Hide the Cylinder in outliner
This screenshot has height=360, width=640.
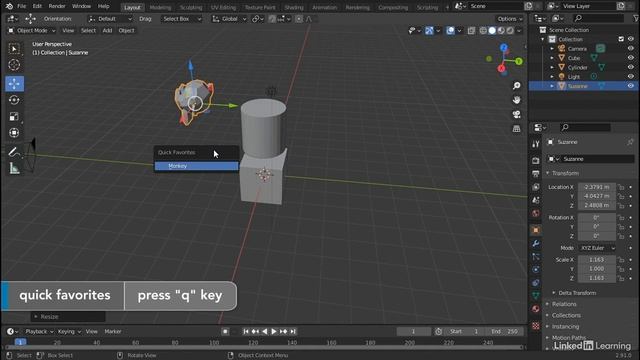pos(631,67)
